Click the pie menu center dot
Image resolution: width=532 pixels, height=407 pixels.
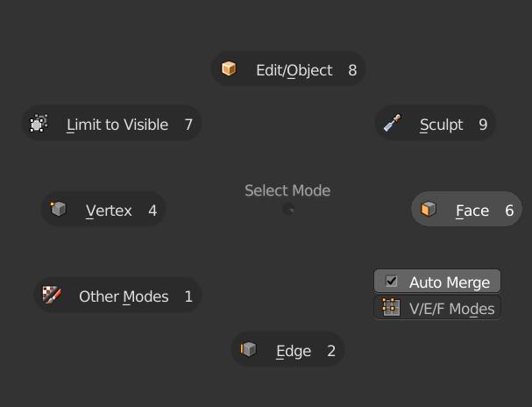point(288,210)
